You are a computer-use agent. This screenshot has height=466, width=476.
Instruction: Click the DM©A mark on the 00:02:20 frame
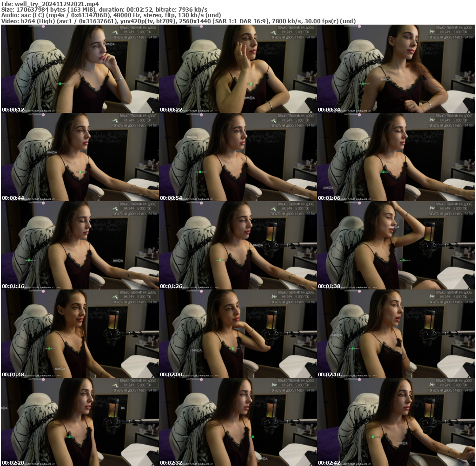(4, 408)
